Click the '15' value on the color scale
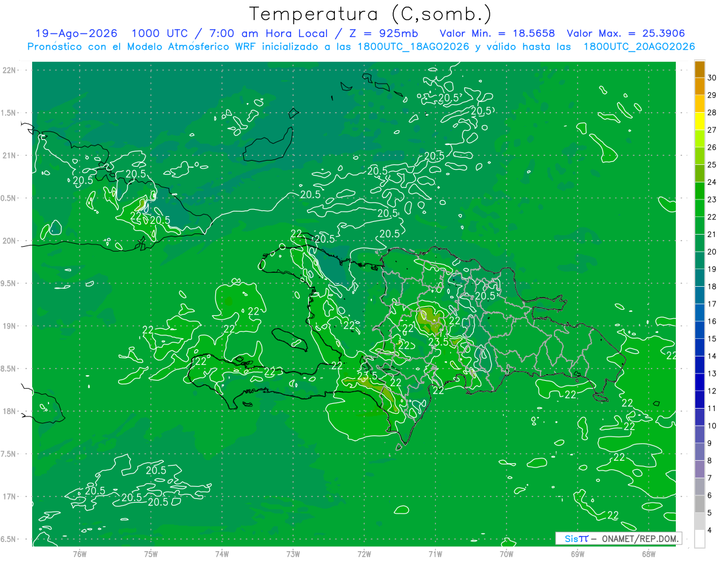 (x=712, y=338)
